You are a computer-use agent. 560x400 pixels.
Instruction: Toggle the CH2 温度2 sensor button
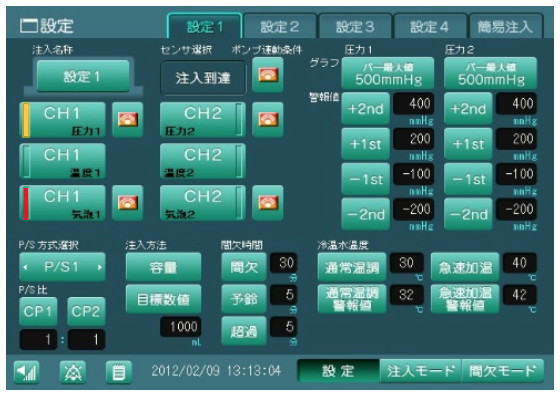click(203, 161)
